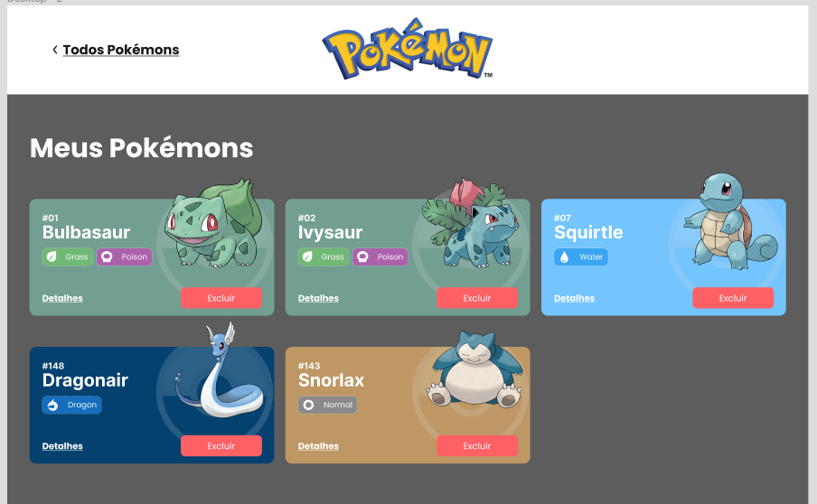Click the back chevron beside Todos Pokémons
This screenshot has width=817, height=504.
(55, 50)
